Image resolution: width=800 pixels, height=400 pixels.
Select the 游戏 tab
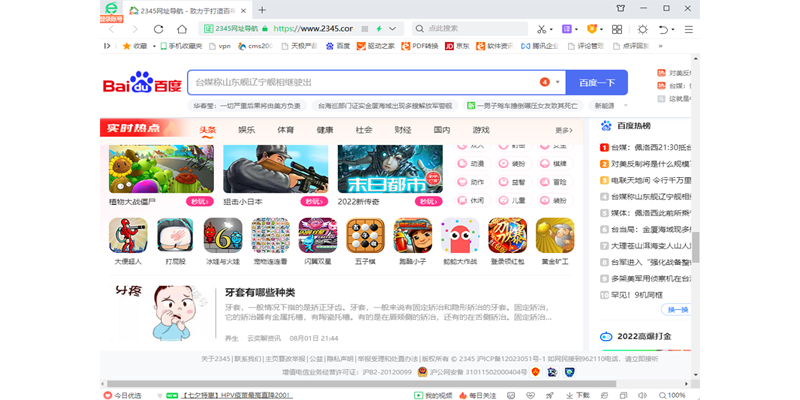(481, 130)
